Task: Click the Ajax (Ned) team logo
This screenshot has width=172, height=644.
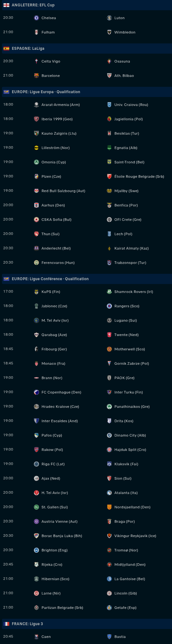Action: 36,478
